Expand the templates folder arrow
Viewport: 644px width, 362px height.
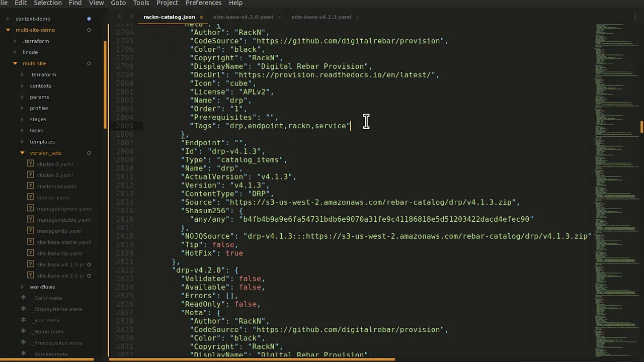[22, 142]
